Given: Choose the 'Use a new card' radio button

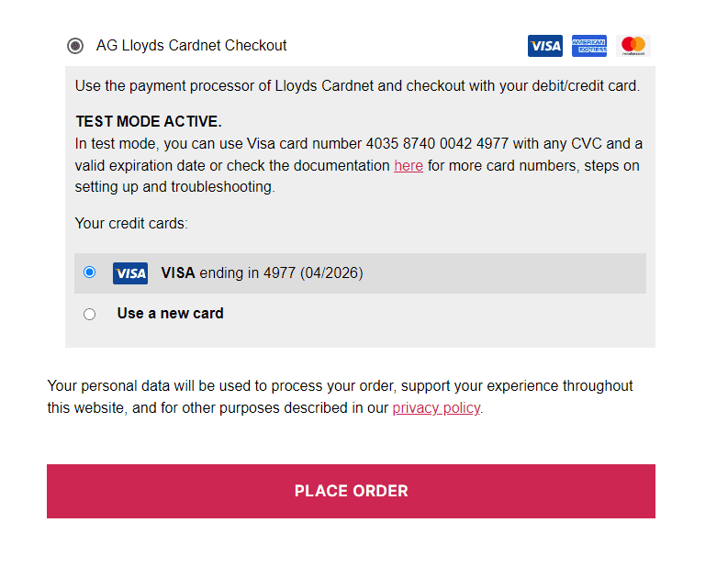Looking at the screenshot, I should pyautogui.click(x=89, y=314).
